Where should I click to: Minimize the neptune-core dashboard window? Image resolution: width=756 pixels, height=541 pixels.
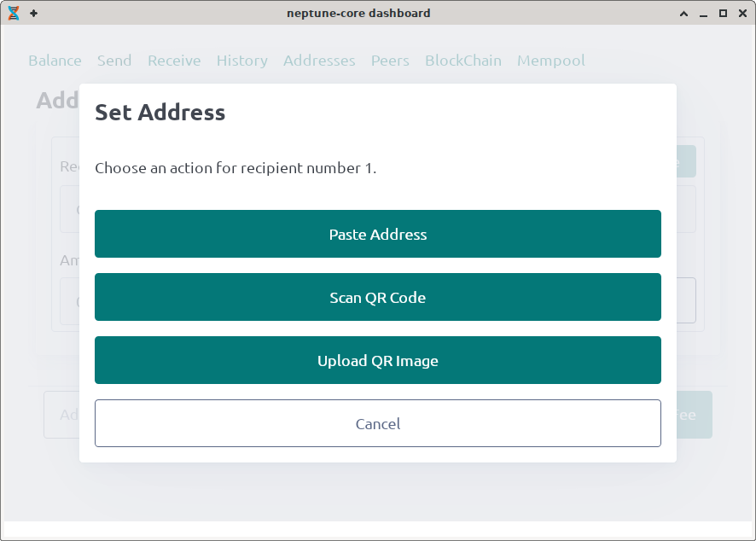coord(703,14)
